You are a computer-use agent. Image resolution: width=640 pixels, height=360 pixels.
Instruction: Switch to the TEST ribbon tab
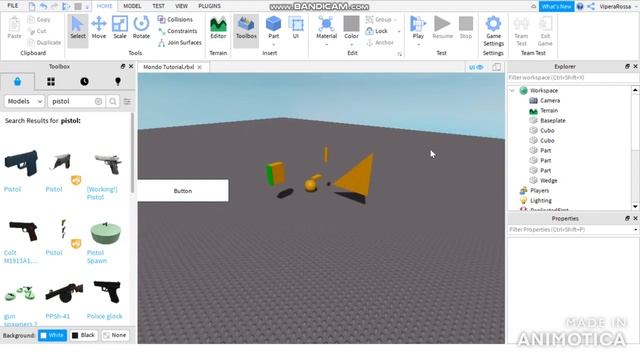click(158, 6)
